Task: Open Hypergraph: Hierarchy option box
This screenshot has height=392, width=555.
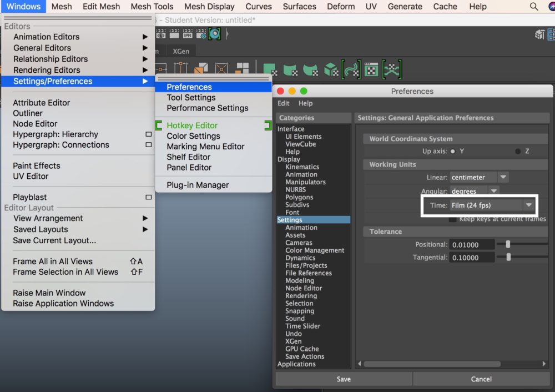Action: click(149, 134)
